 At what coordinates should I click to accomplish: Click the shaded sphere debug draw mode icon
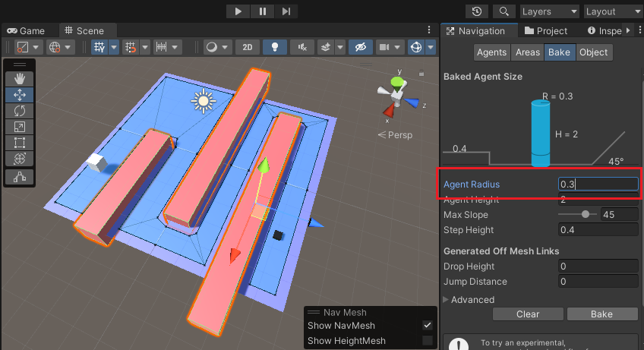click(212, 47)
